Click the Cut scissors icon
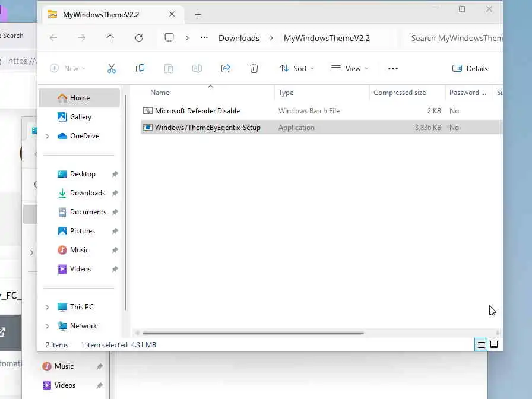This screenshot has height=399, width=532. (111, 68)
